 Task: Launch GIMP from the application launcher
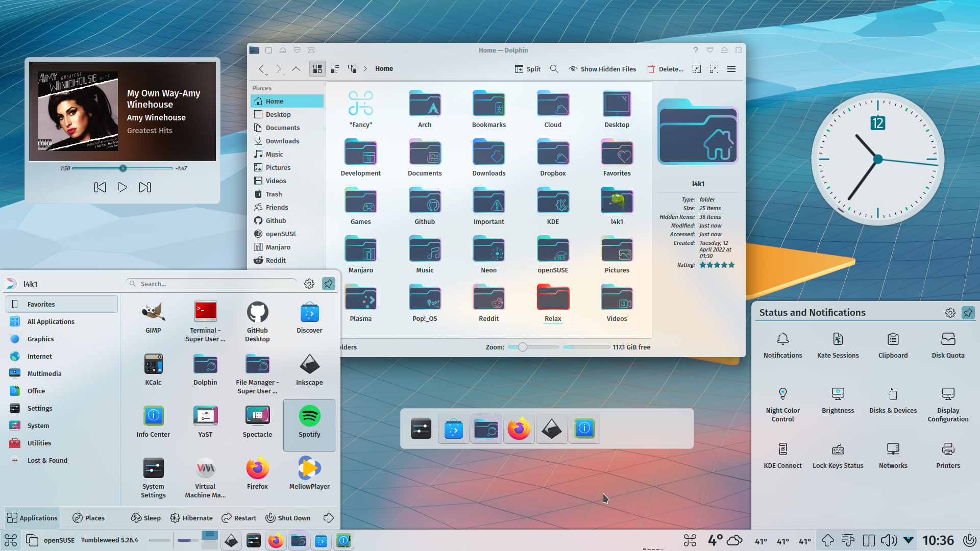click(x=153, y=316)
